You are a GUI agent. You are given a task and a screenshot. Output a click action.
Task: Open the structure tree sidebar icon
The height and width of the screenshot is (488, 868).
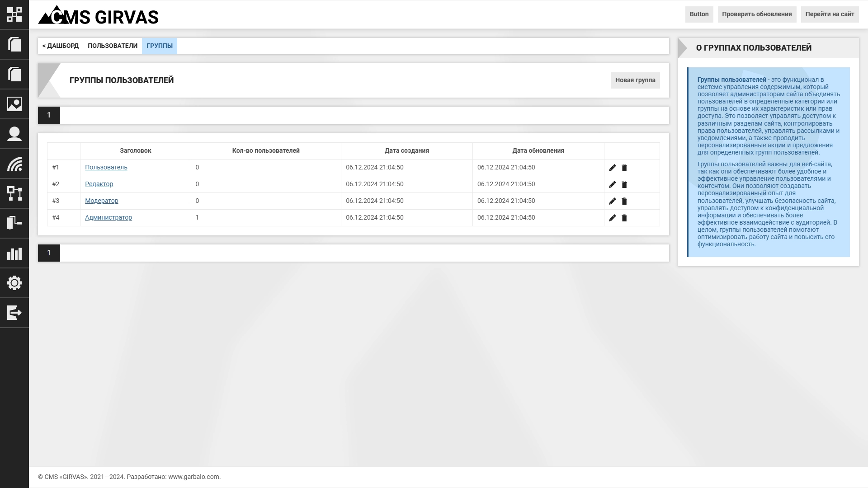(x=14, y=193)
